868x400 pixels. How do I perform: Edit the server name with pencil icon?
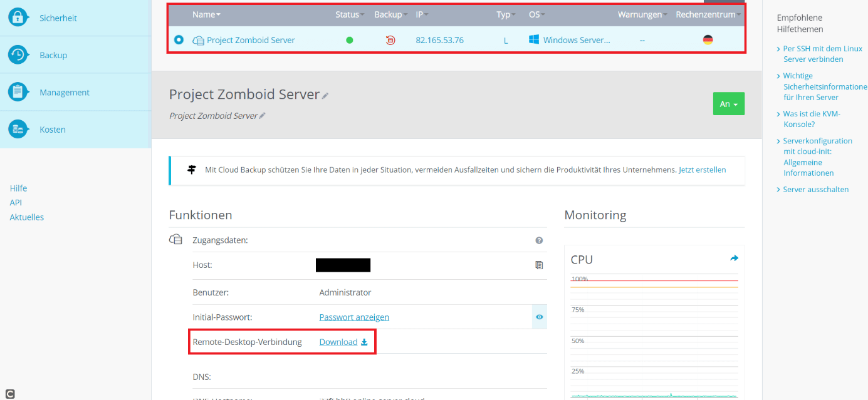(x=325, y=96)
